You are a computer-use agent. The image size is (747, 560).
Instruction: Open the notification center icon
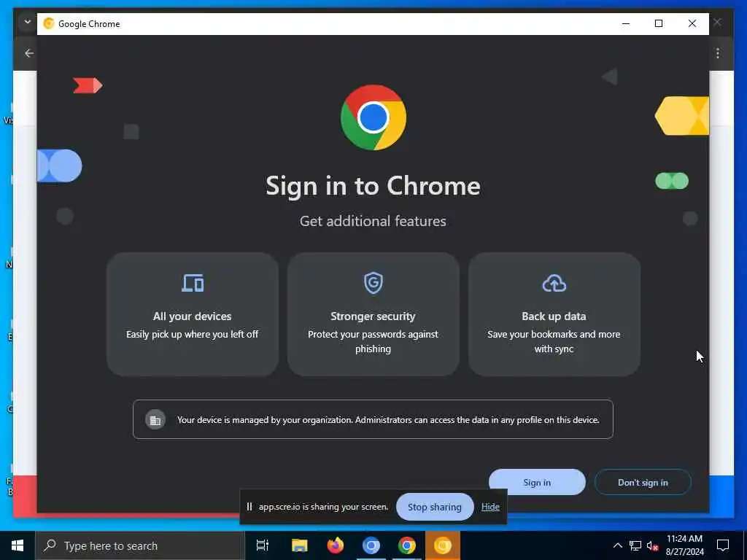(723, 545)
